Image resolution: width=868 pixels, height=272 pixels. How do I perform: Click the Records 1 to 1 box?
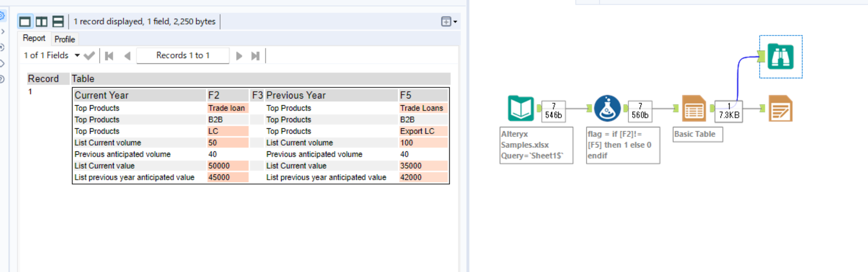[183, 55]
